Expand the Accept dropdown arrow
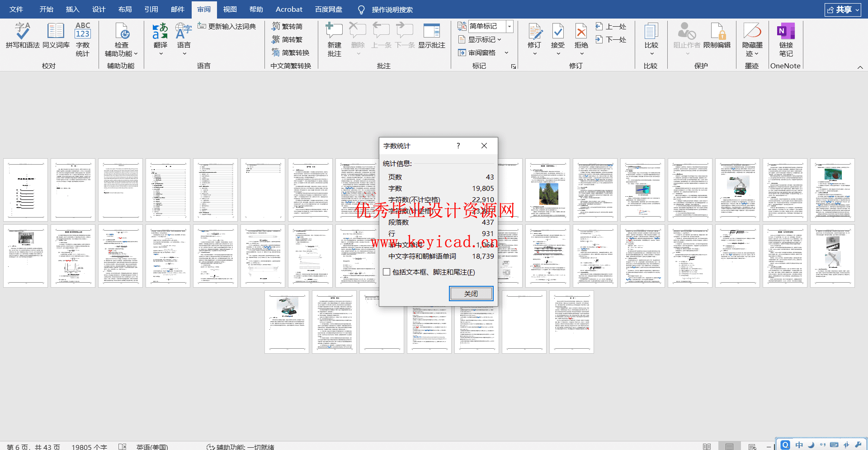 [558, 54]
